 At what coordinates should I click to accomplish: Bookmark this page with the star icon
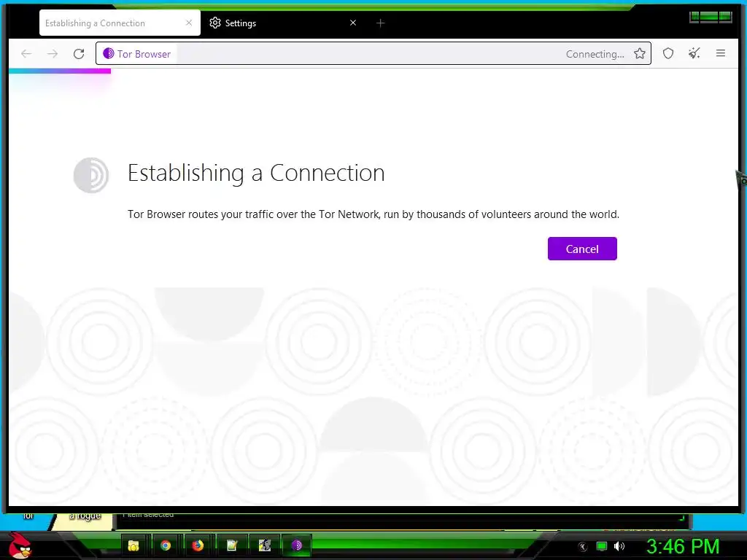coord(640,54)
